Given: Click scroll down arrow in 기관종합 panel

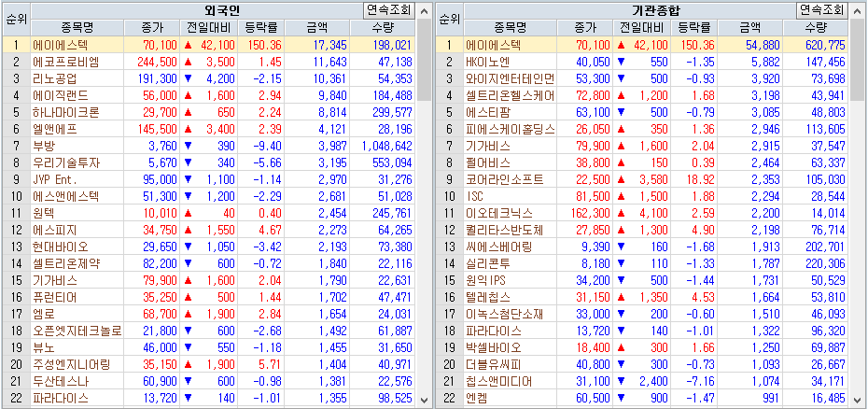Looking at the screenshot, I should pyautogui.click(x=857, y=400).
